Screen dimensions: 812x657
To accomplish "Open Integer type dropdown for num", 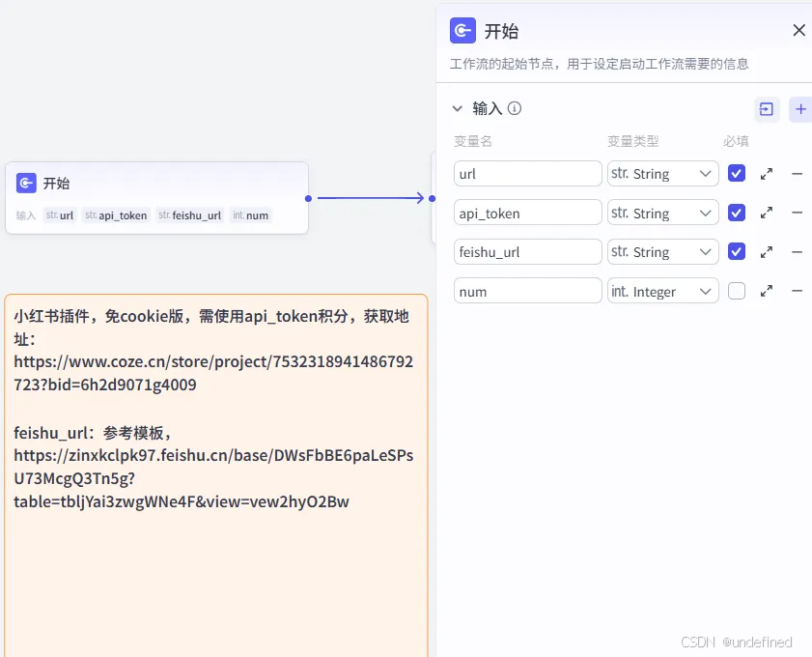I will (663, 291).
